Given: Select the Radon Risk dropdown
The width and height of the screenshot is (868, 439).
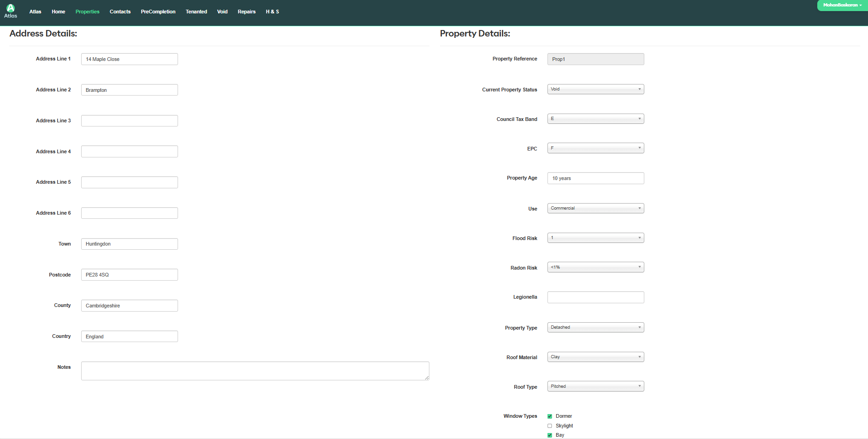Looking at the screenshot, I should tap(595, 267).
